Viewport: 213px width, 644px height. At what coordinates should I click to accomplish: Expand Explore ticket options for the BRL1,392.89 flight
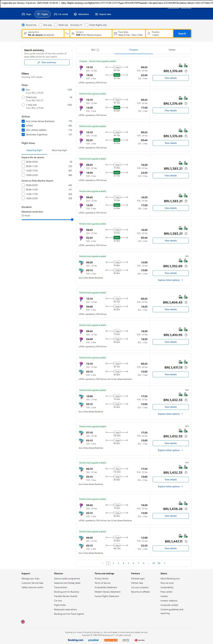coord(170,280)
